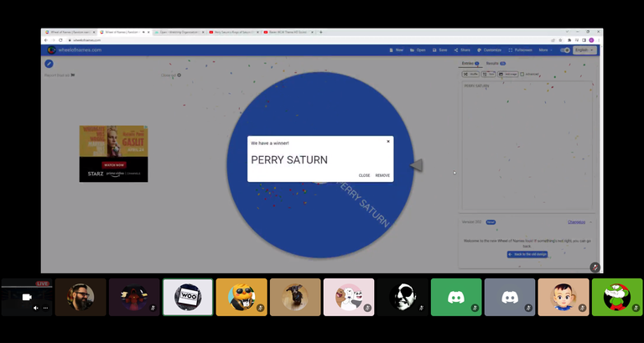Click the browser extensions puzzle icon
This screenshot has width=644, height=343.
point(569,40)
